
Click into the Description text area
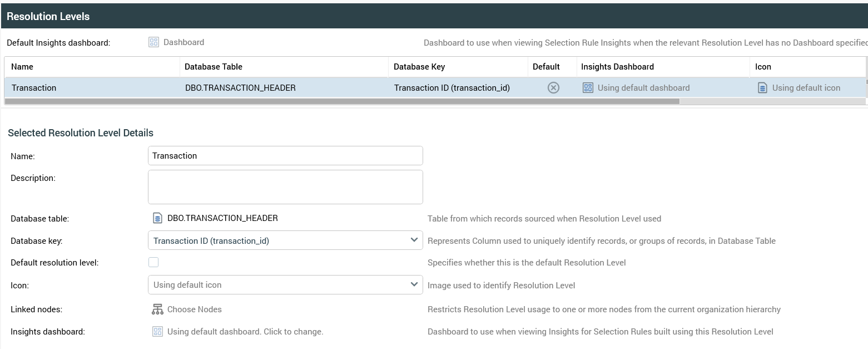[285, 187]
